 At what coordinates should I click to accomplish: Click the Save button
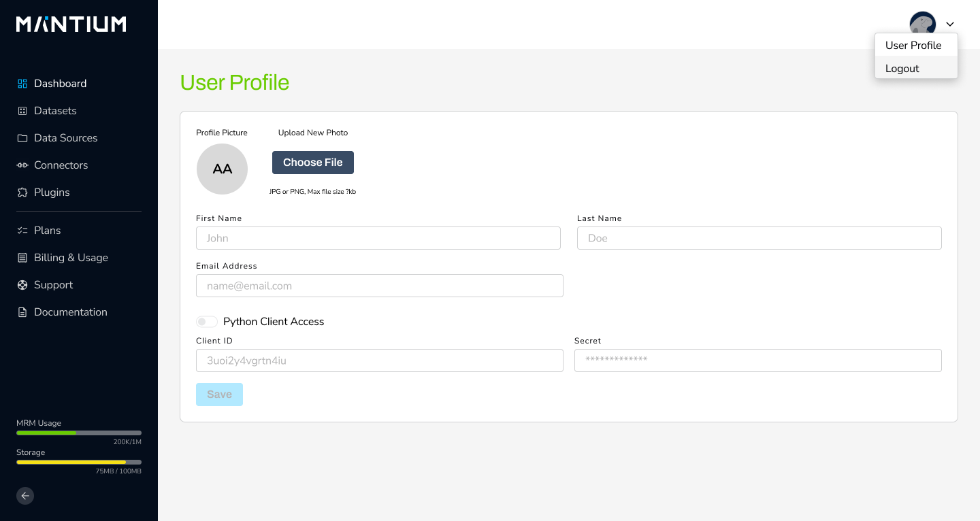coord(219,394)
